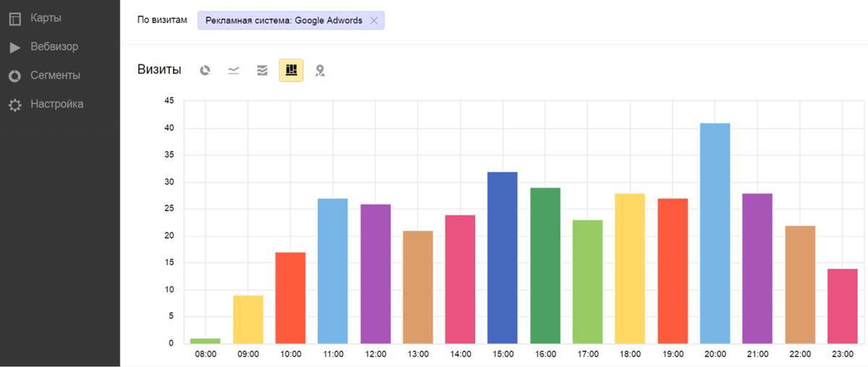Open the Настройка menu item
Viewport: 868px width, 367px height.
click(x=56, y=104)
